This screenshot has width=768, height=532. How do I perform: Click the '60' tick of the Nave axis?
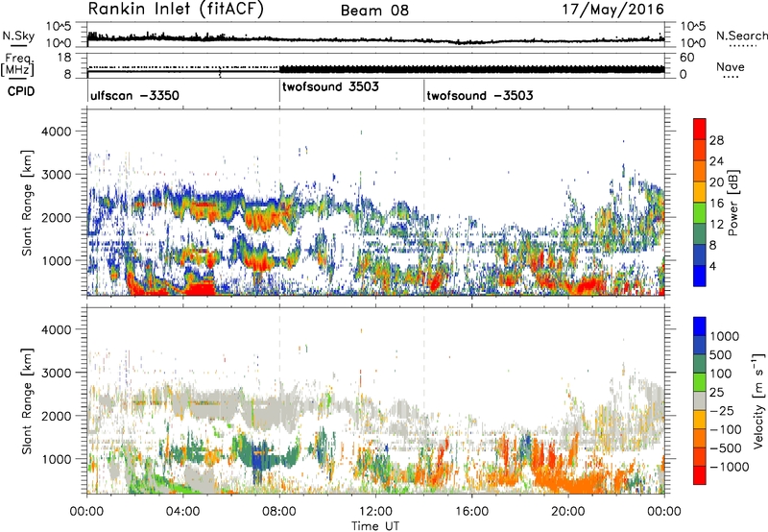tap(686, 58)
